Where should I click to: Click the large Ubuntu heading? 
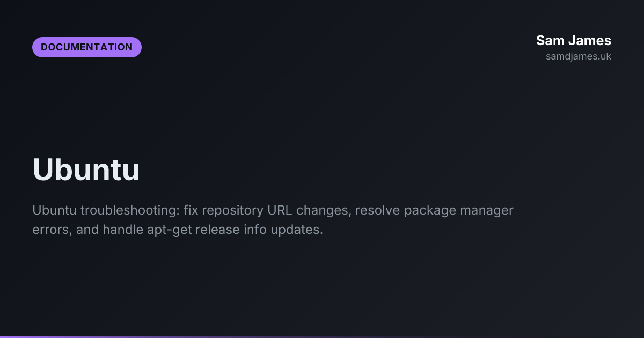86,170
